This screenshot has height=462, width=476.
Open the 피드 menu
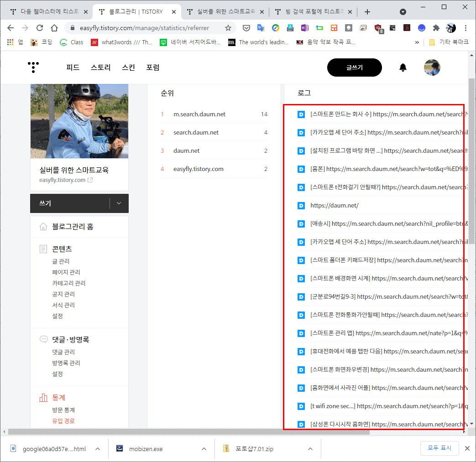click(x=73, y=67)
